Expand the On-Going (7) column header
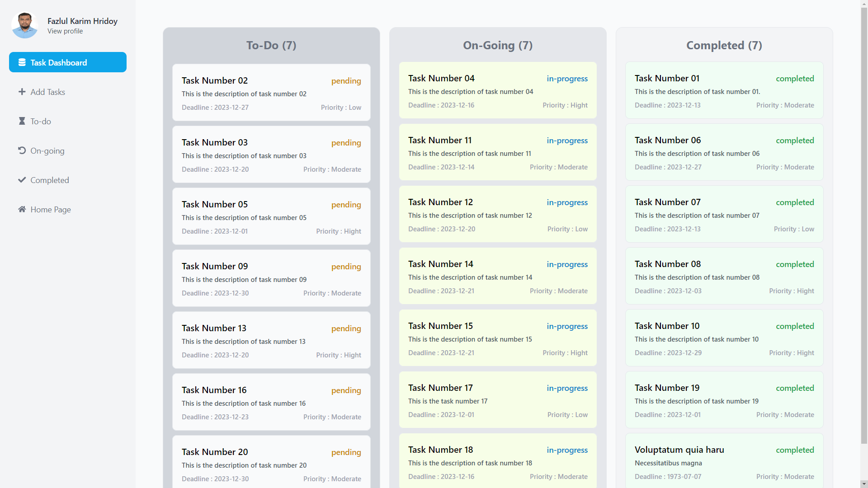The height and width of the screenshot is (488, 868). (498, 45)
